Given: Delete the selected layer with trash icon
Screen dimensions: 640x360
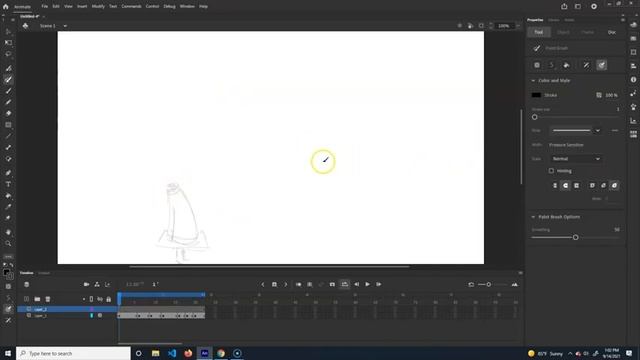Looking at the screenshot, I should click(x=48, y=299).
